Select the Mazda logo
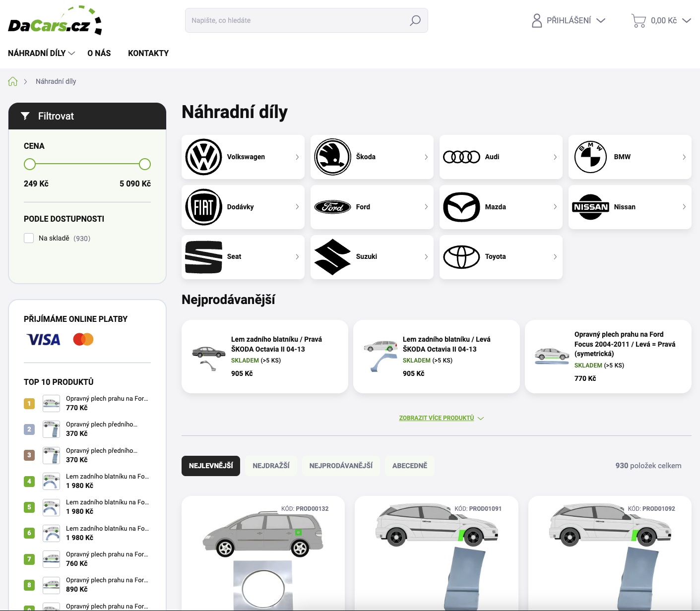This screenshot has height=611, width=700. pos(461,207)
